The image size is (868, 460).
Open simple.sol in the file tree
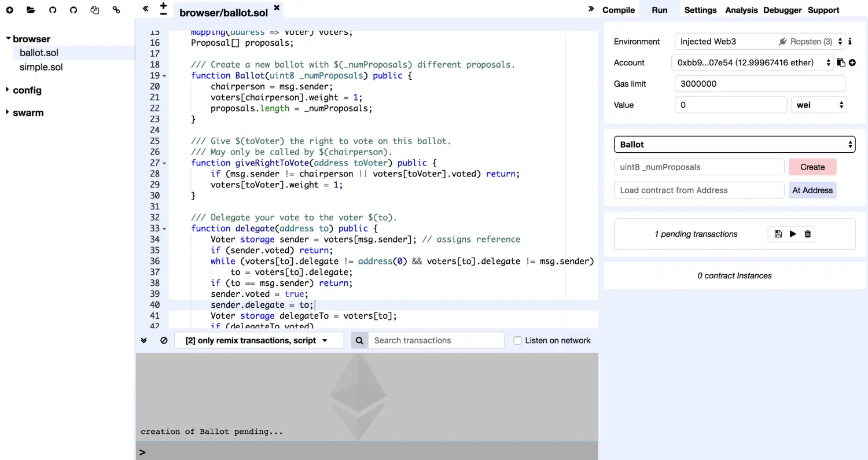click(x=41, y=67)
